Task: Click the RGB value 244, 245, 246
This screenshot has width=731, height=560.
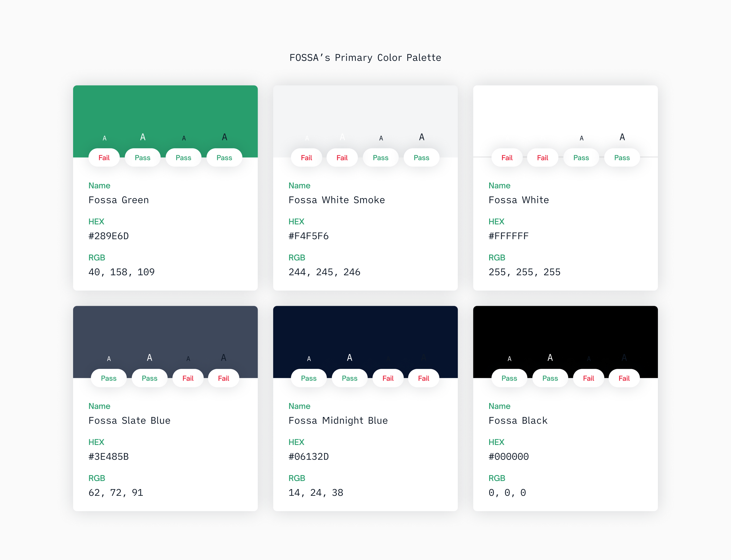Action: click(x=325, y=272)
